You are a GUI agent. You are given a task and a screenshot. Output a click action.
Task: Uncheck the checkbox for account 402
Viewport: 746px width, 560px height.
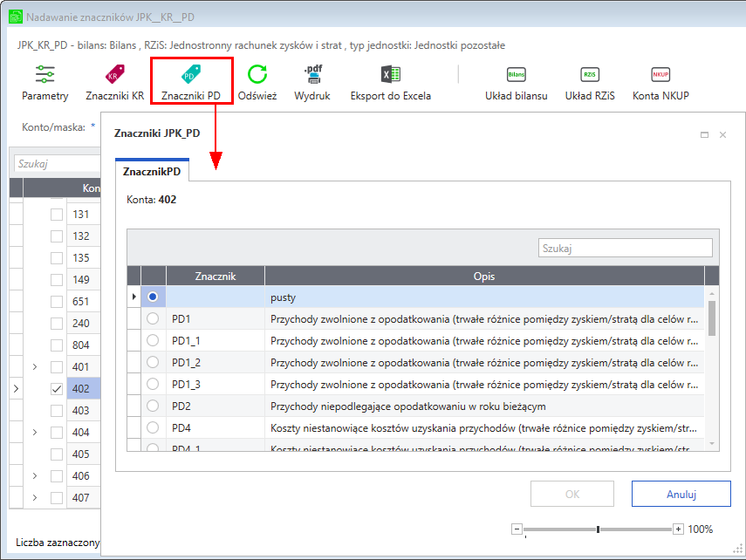(57, 389)
